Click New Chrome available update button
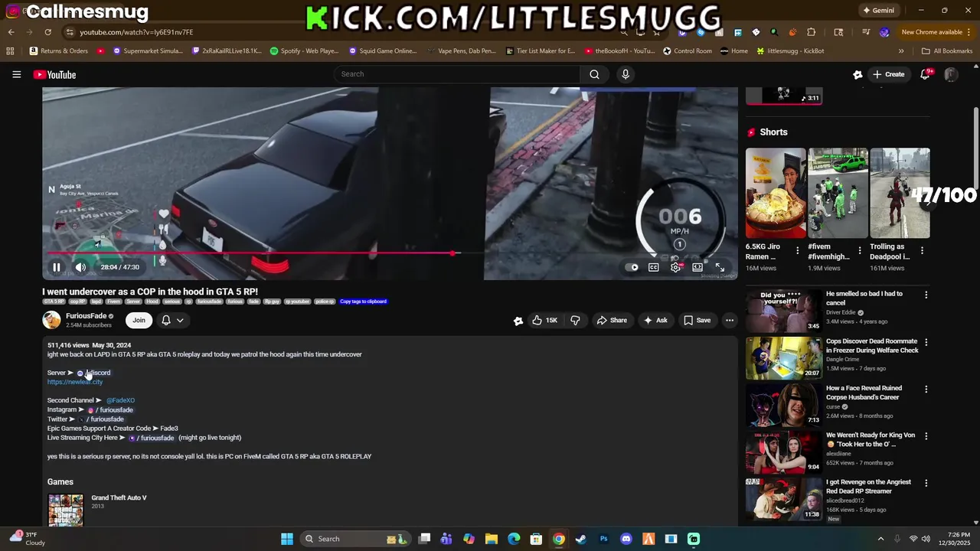The height and width of the screenshot is (551, 980). pyautogui.click(x=931, y=32)
